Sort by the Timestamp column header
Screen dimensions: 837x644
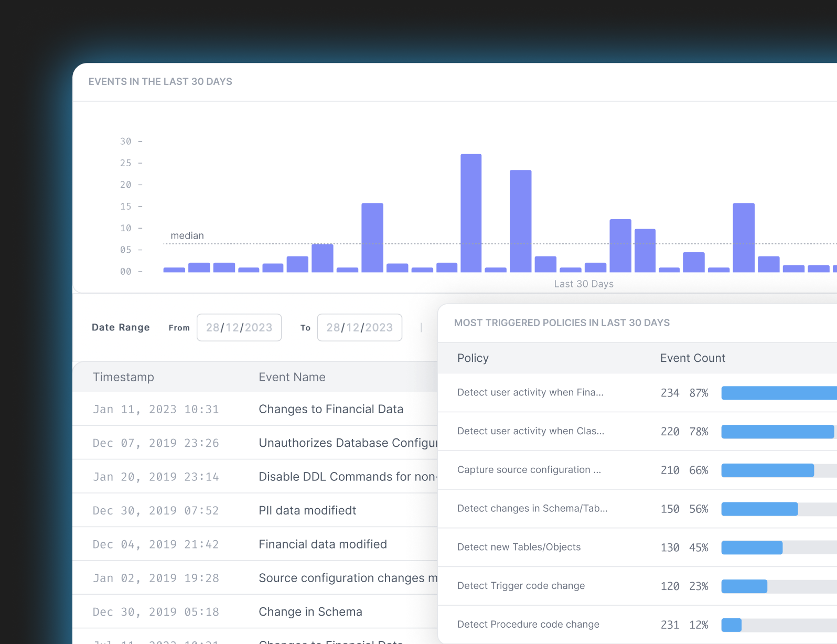pos(123,377)
